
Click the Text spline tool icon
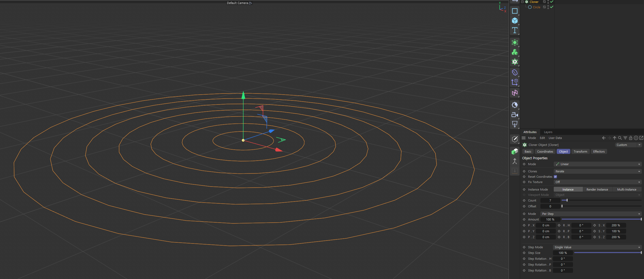(515, 30)
